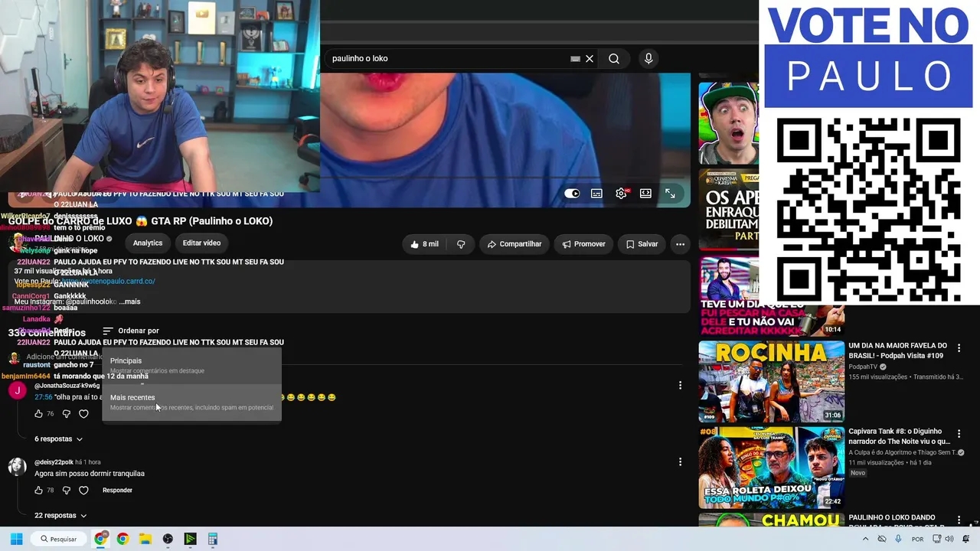Screen dimensions: 980x551
Task: Expand the '6 respostas' replies
Action: coord(58,439)
